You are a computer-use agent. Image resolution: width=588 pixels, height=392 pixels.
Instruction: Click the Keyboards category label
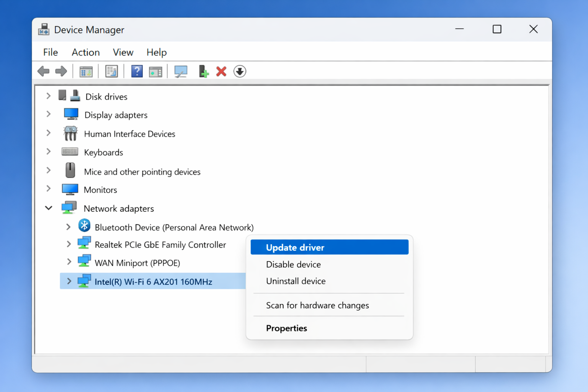pyautogui.click(x=103, y=152)
